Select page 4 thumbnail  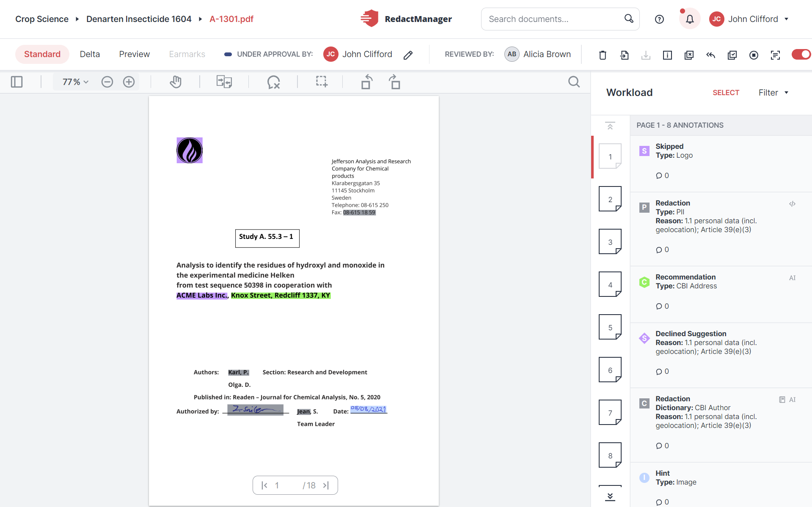[610, 284]
